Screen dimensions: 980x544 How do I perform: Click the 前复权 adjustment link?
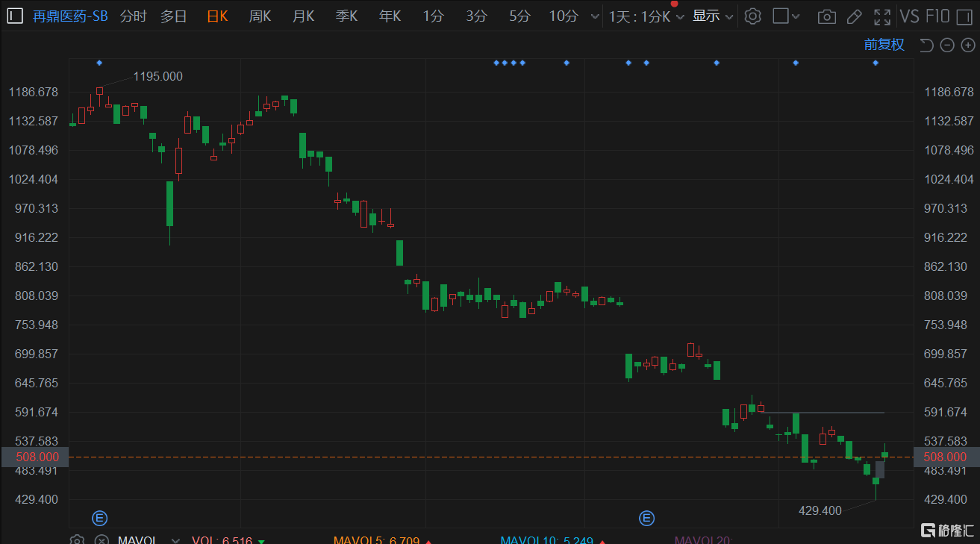click(x=884, y=45)
